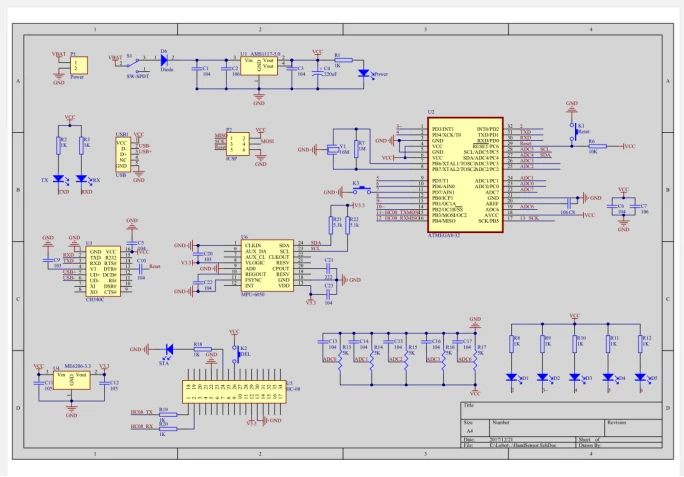The image size is (684, 477).
Task: Click resistor R6 10K
Action: (597, 146)
